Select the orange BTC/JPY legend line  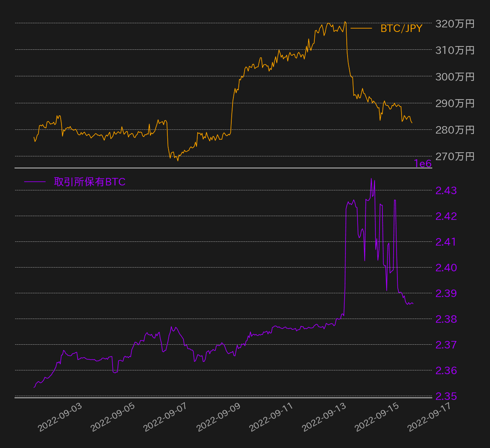point(361,28)
